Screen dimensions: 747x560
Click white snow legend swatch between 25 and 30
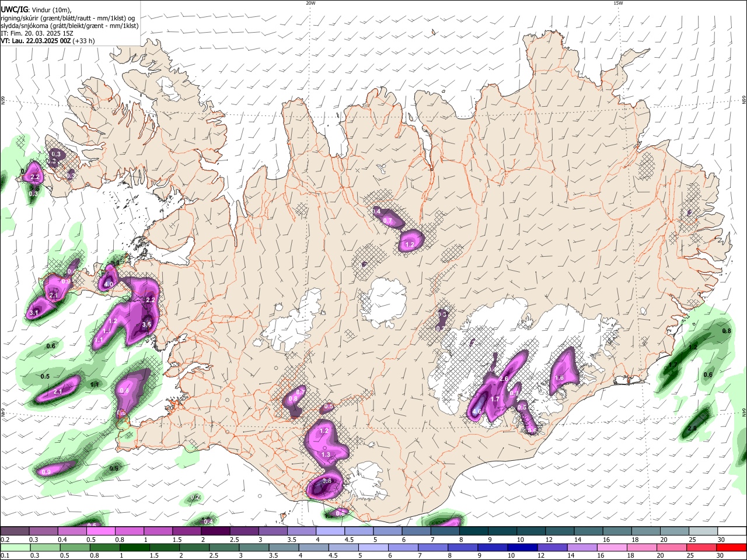(x=703, y=531)
